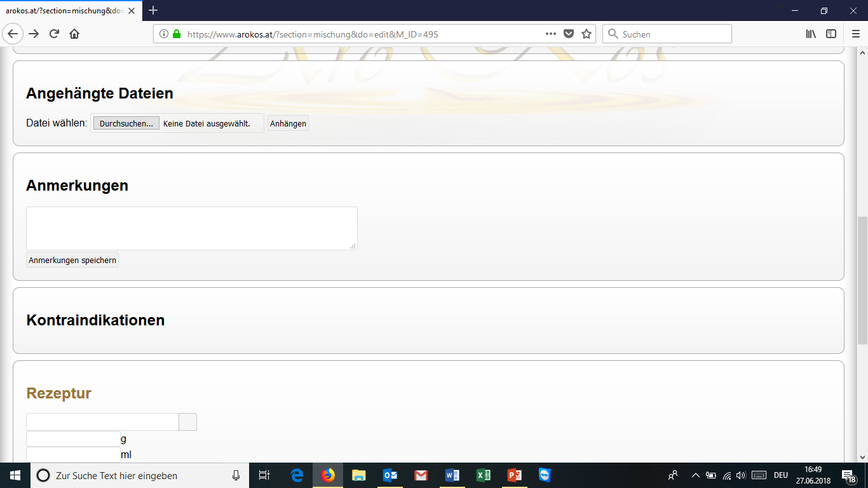Screen dimensions: 868x488
Task: Click Durchsuchen to choose a file
Action: pos(126,123)
